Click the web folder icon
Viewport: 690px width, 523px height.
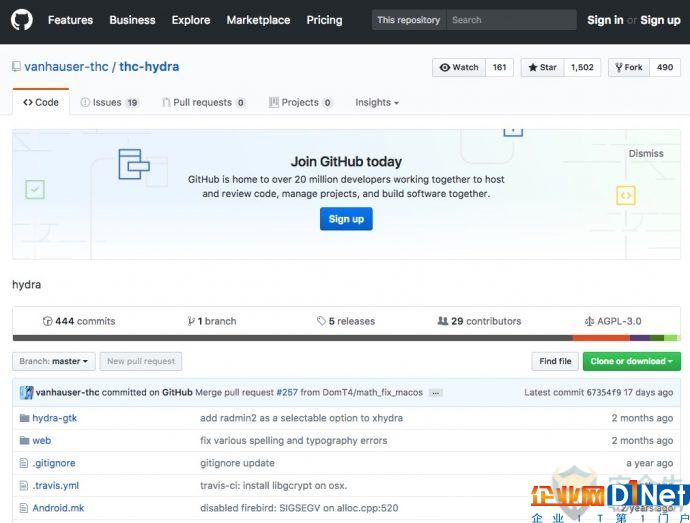pos(24,440)
